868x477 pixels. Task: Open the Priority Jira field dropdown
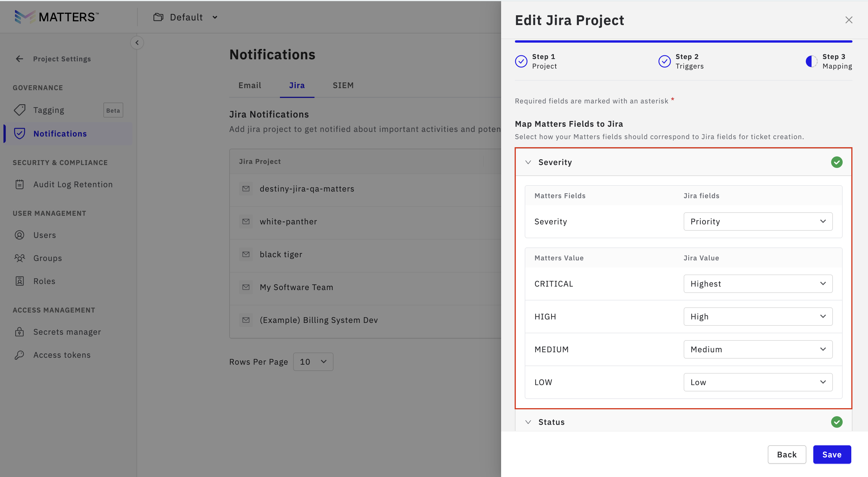pyautogui.click(x=758, y=222)
